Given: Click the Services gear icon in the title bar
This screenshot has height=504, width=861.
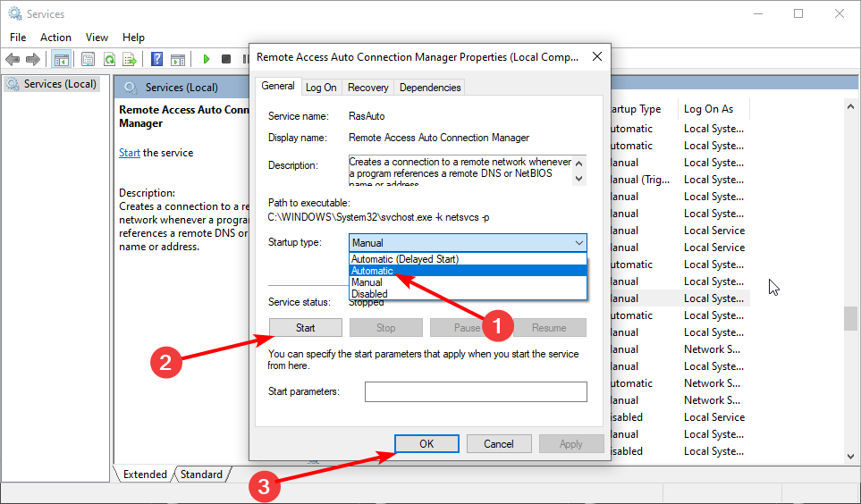Looking at the screenshot, I should pyautogui.click(x=15, y=13).
